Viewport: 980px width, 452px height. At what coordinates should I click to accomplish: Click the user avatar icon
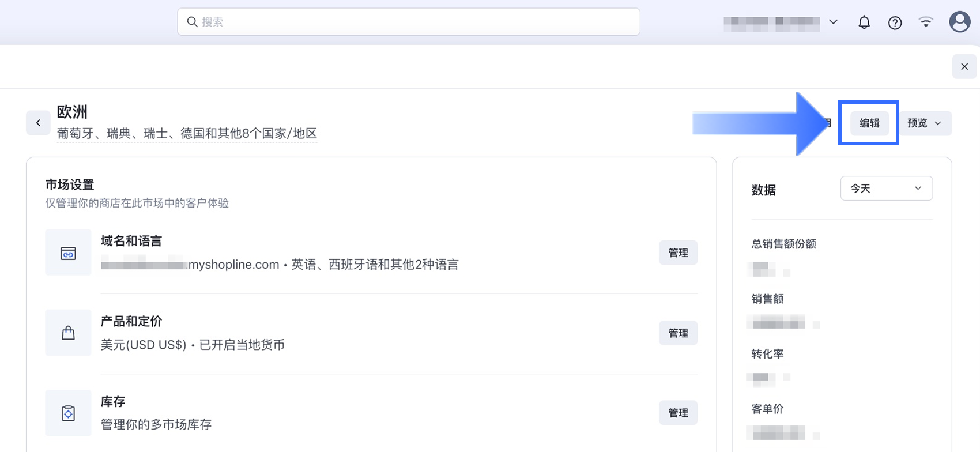(959, 21)
